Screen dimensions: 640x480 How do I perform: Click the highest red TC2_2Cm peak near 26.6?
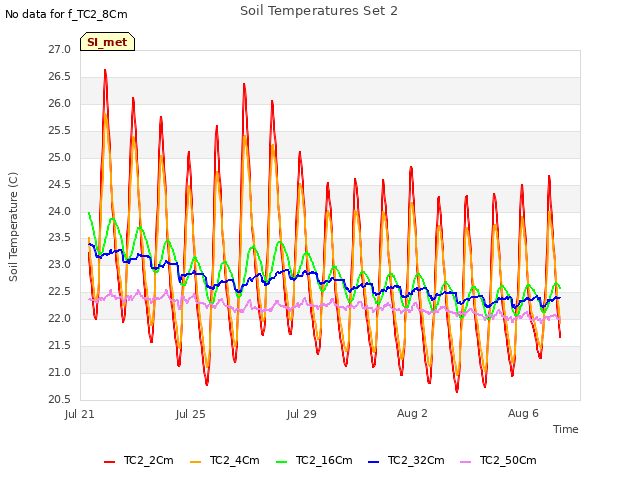[105, 71]
